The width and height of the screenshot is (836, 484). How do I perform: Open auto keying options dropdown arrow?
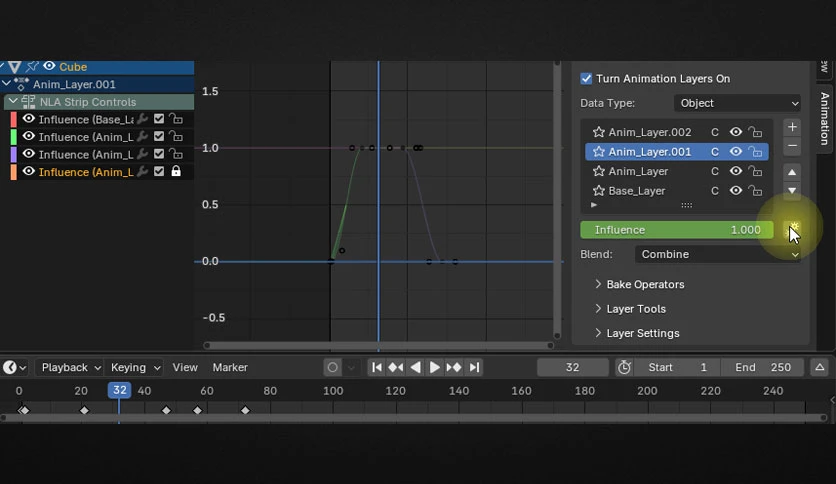coord(351,367)
